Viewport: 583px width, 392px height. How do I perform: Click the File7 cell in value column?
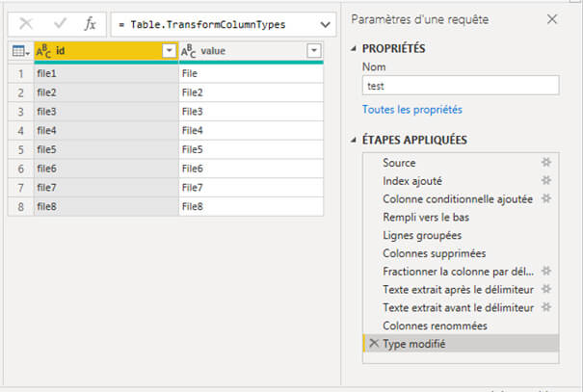251,188
